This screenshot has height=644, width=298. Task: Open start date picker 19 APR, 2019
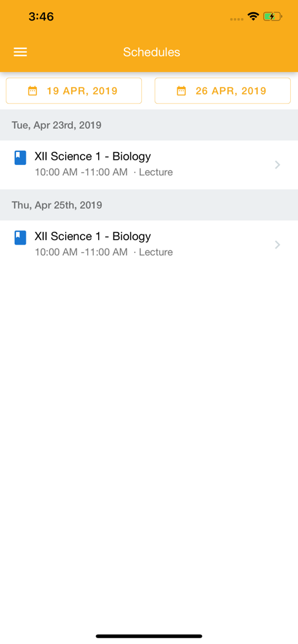[74, 91]
